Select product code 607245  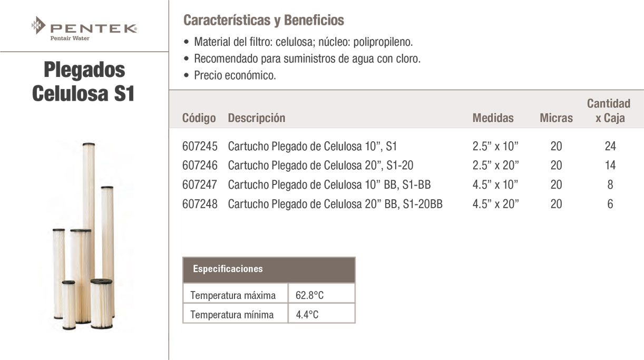coord(200,146)
